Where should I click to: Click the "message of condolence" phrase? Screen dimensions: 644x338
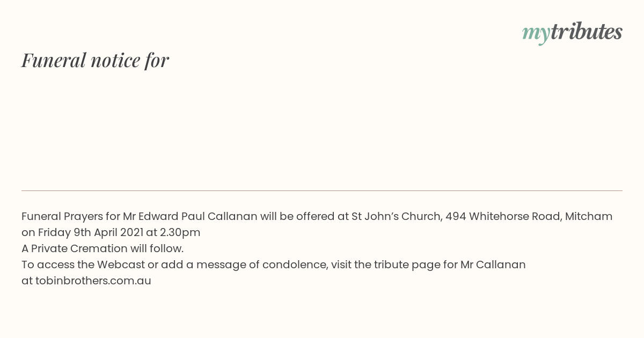tap(262, 264)
